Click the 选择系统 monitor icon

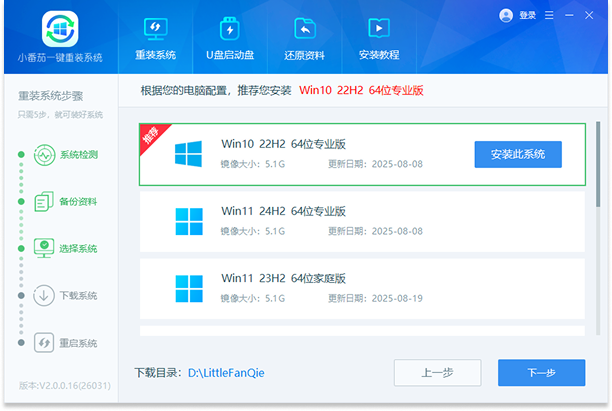click(44, 248)
